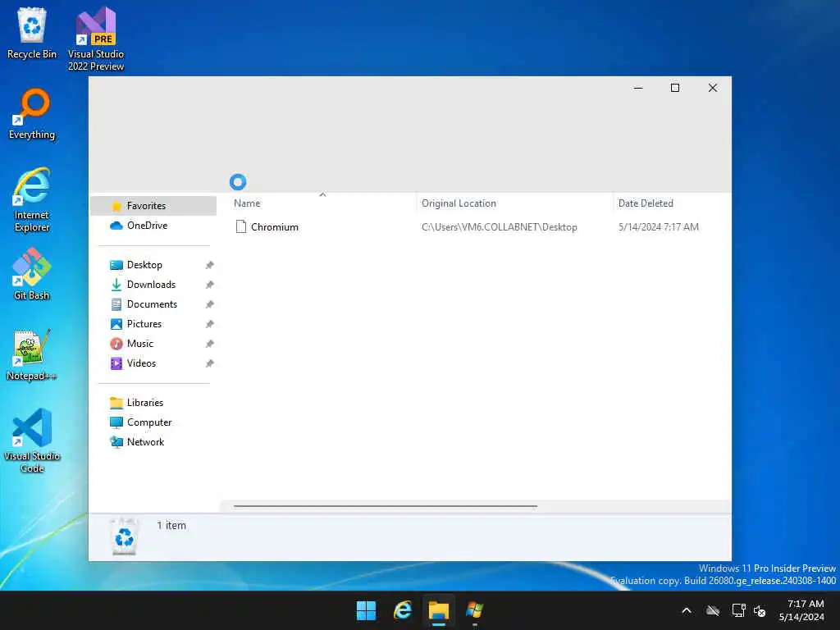
Task: Click the Network icon in sidebar
Action: point(116,442)
